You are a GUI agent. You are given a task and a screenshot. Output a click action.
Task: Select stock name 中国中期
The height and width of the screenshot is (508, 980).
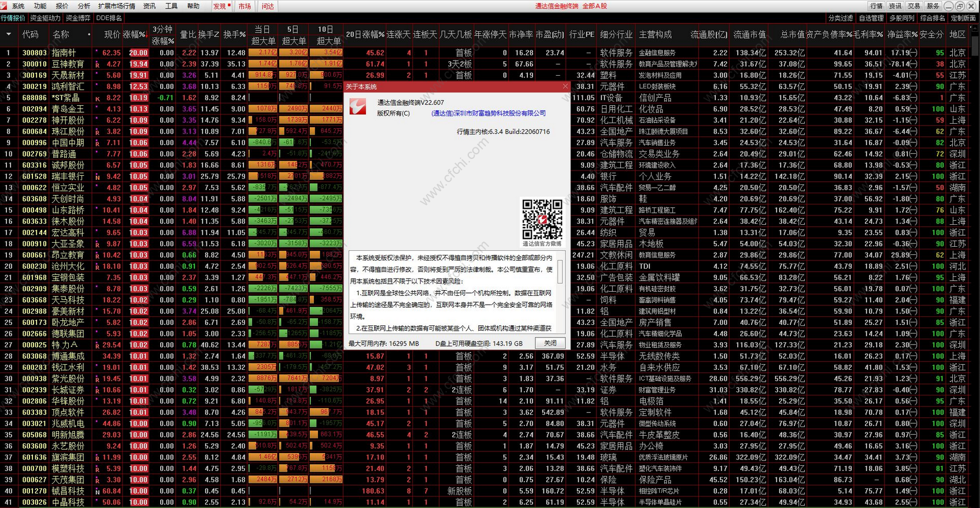[x=68, y=143]
